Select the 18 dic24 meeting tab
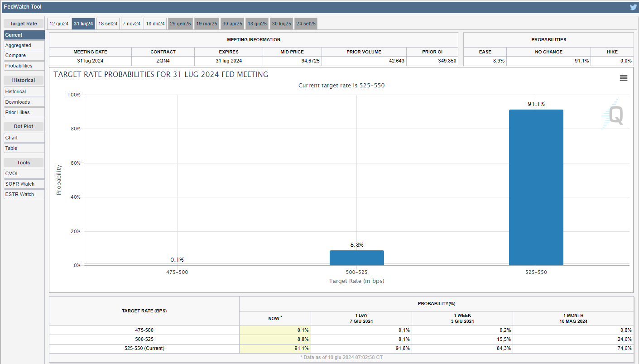Screen dimensions: 639x364 coord(155,24)
